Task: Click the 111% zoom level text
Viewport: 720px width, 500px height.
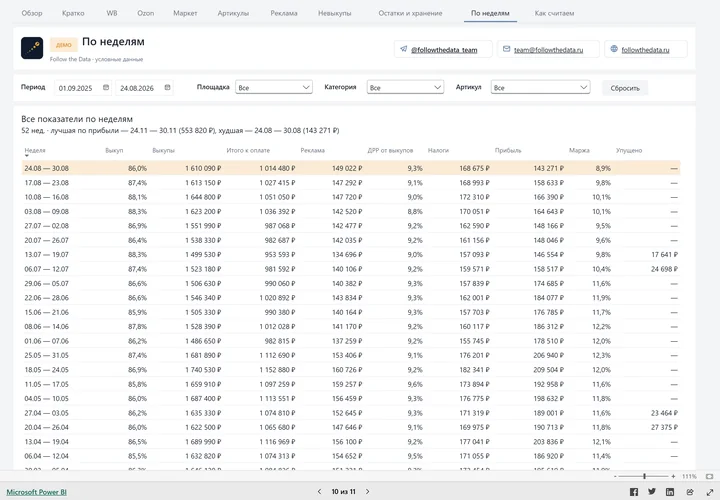Action: pyautogui.click(x=689, y=477)
